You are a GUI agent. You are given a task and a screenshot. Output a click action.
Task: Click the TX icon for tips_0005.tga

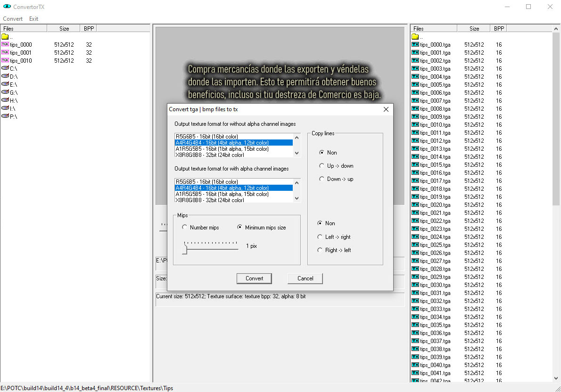click(415, 84)
